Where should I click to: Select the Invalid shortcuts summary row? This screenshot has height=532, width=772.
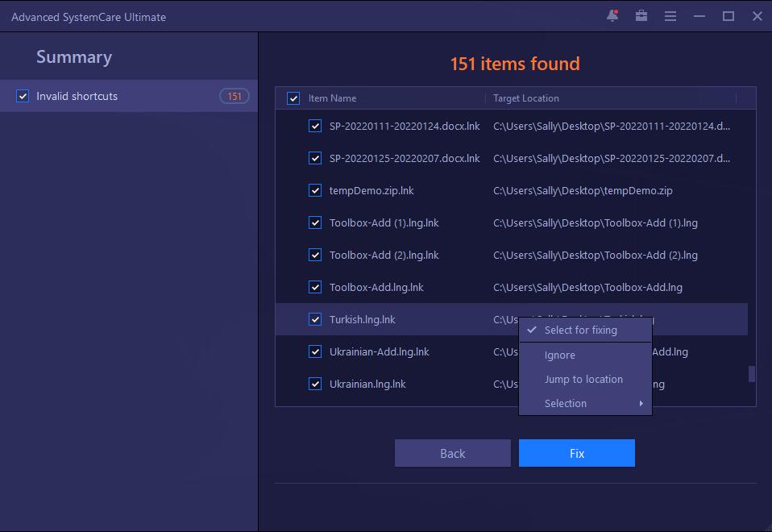pyautogui.click(x=129, y=96)
